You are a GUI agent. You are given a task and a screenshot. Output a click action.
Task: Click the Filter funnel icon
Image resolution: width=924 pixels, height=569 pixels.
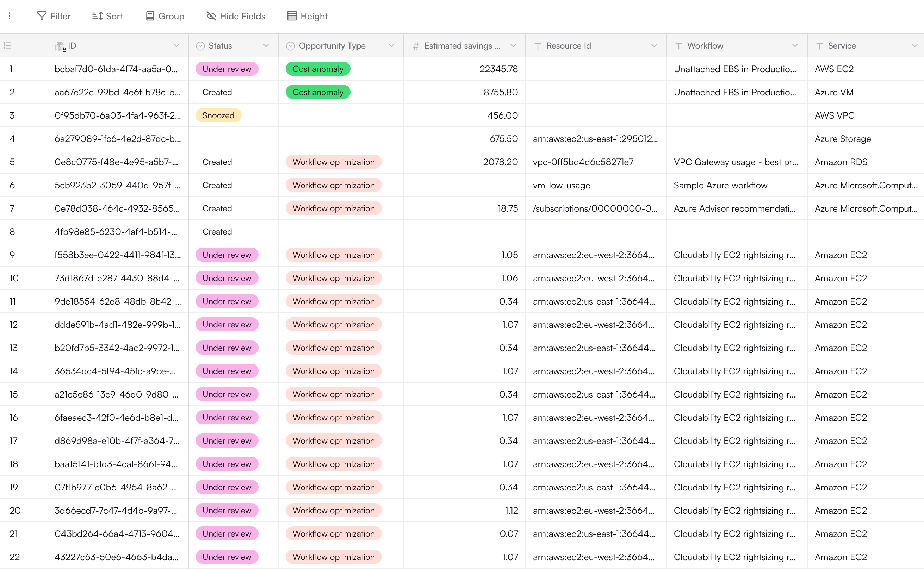point(42,16)
